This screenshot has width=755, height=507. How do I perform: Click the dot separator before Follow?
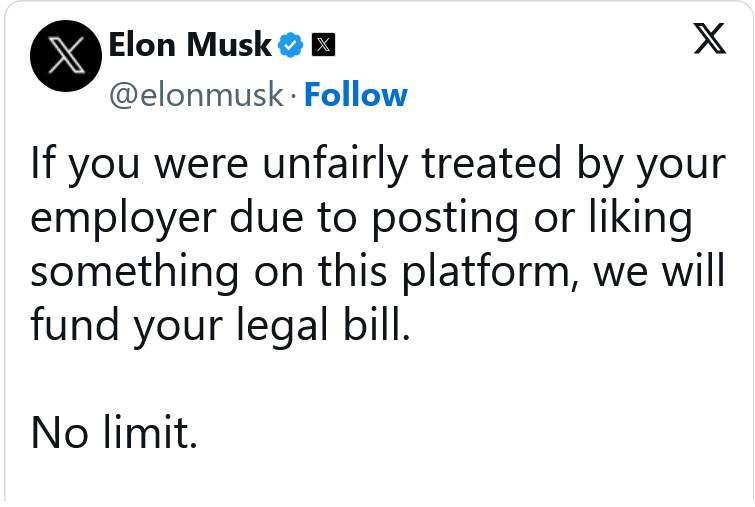tap(294, 96)
